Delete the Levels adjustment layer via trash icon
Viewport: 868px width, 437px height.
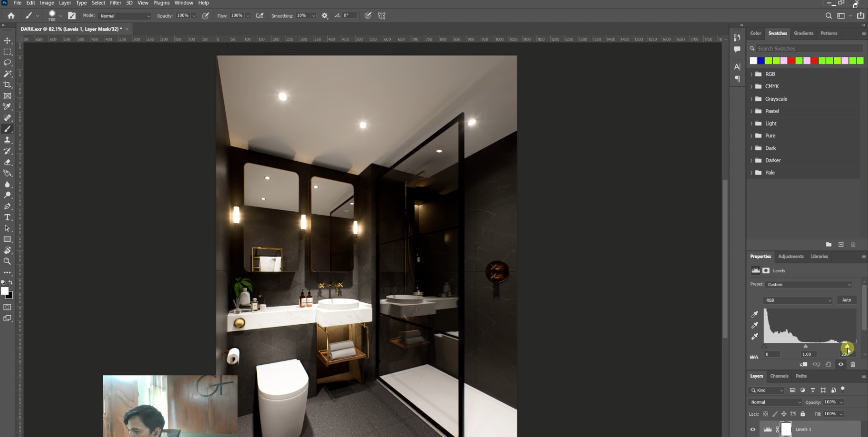(x=853, y=364)
